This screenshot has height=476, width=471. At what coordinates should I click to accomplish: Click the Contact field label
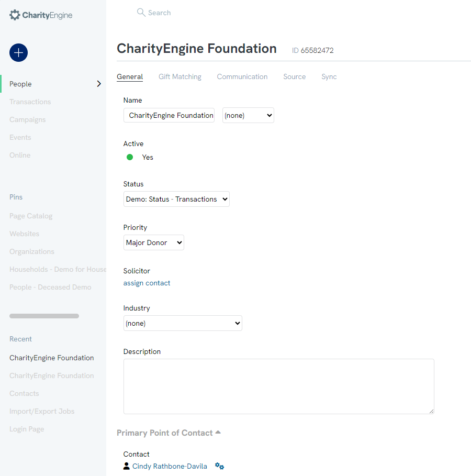point(136,454)
